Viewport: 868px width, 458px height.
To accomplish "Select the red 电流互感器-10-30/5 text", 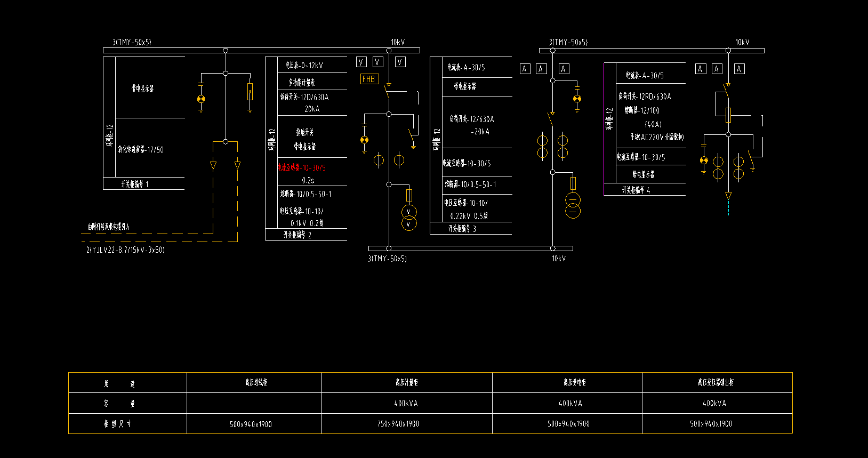I will click(302, 167).
